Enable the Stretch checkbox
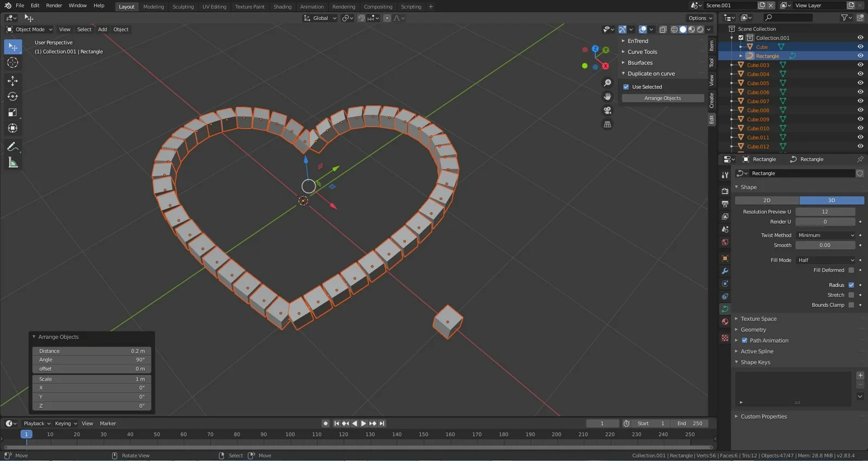The height and width of the screenshot is (461, 868). click(x=851, y=295)
